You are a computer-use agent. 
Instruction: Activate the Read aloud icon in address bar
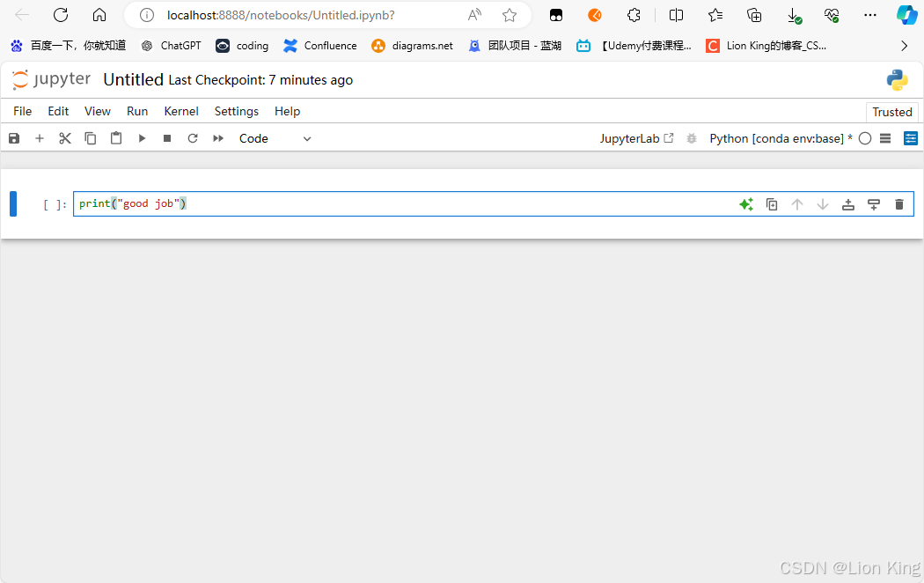474,15
